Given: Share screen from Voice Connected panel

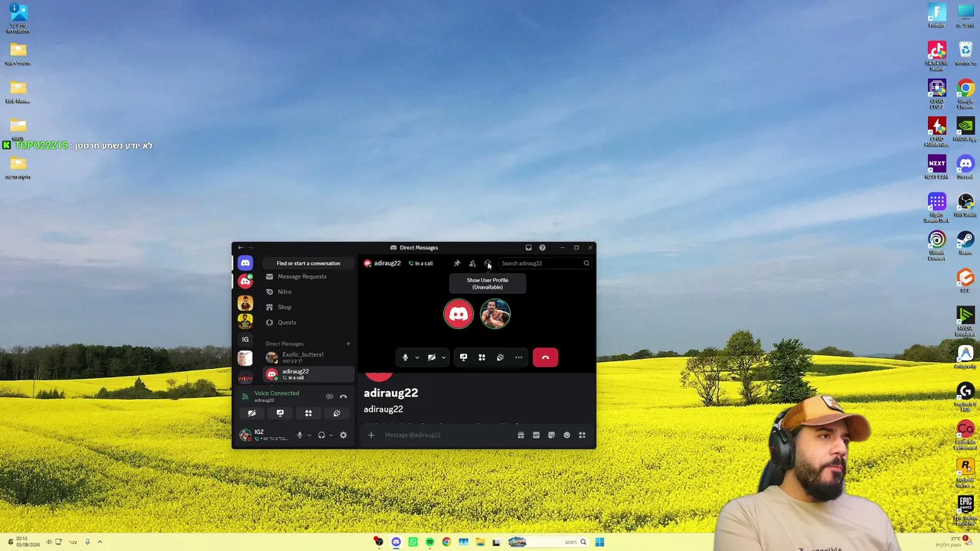Looking at the screenshot, I should coord(280,413).
